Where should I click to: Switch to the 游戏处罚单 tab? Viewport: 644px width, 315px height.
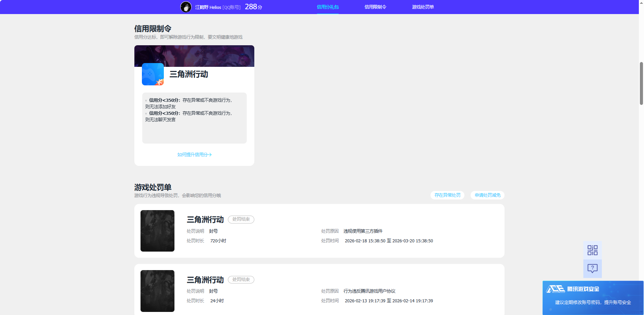coord(423,7)
